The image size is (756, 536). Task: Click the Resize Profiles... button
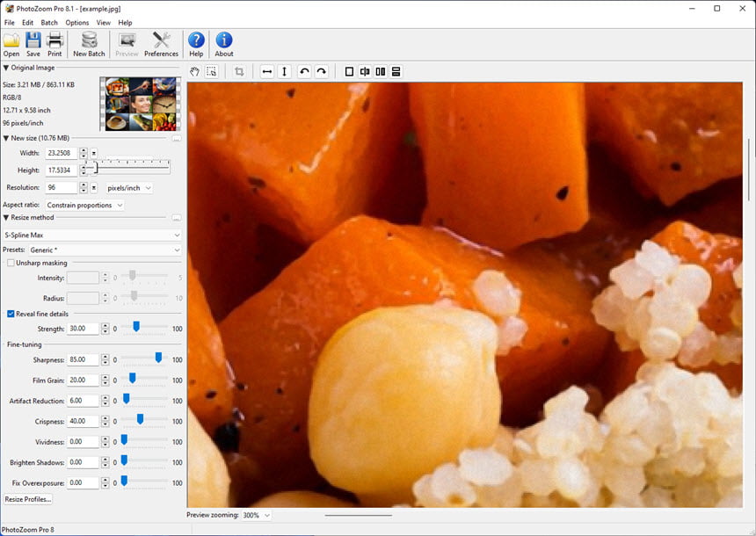pos(28,499)
